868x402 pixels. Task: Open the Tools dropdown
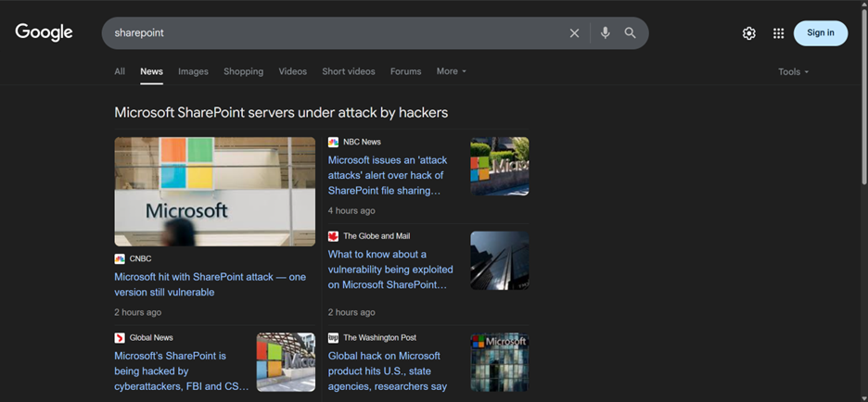[793, 72]
